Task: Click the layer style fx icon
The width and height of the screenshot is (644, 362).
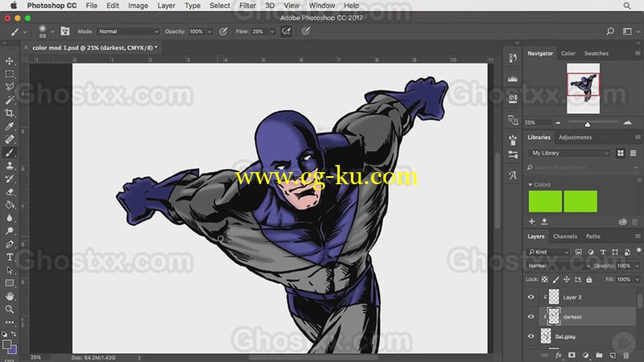Action: (559, 355)
